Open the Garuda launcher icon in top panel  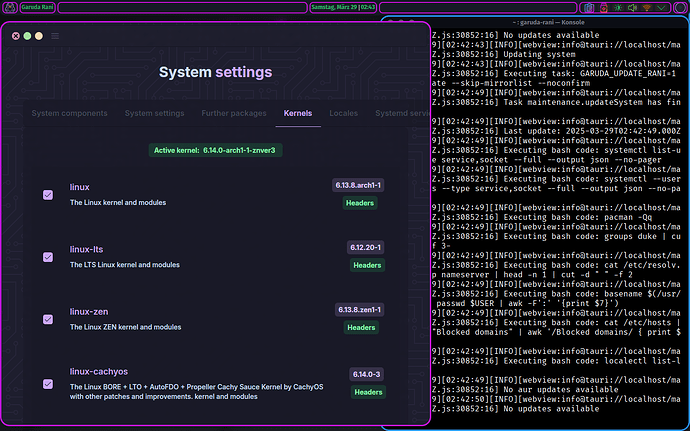click(x=10, y=7)
